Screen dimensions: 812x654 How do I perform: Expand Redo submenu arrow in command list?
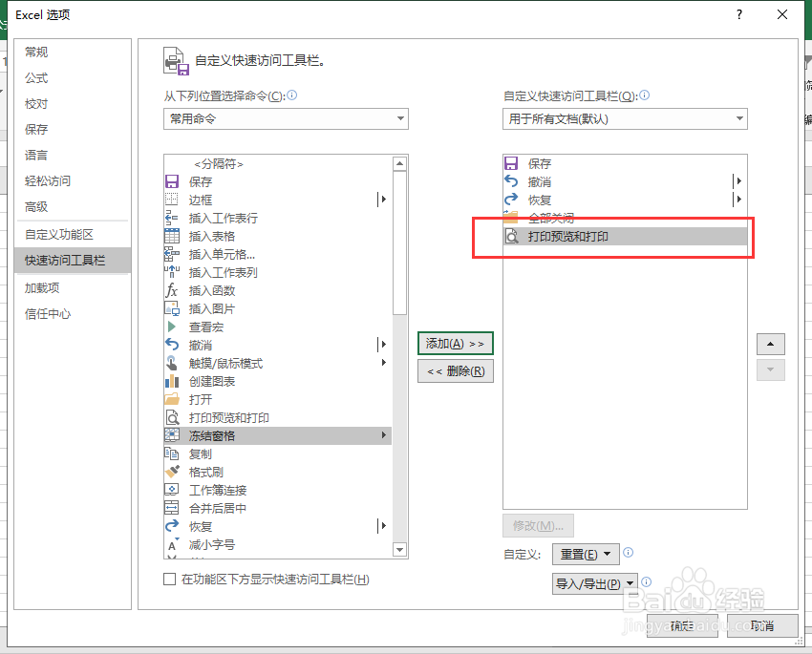pyautogui.click(x=383, y=526)
